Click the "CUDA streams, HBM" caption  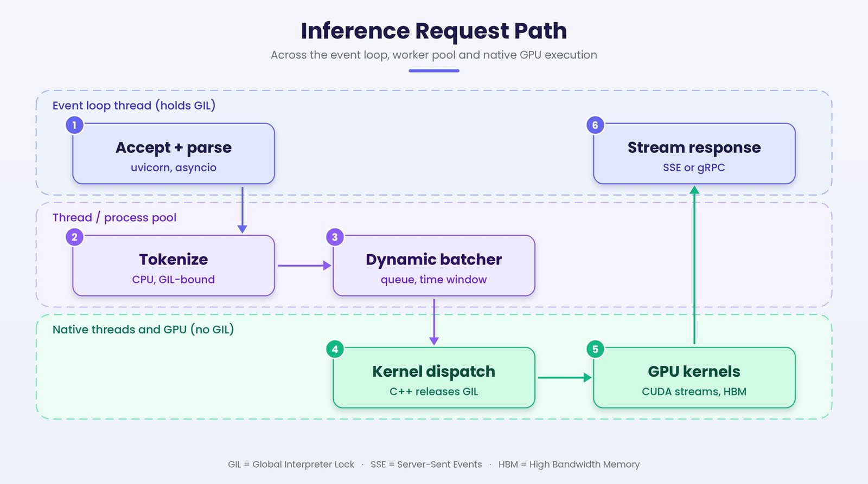pos(694,391)
